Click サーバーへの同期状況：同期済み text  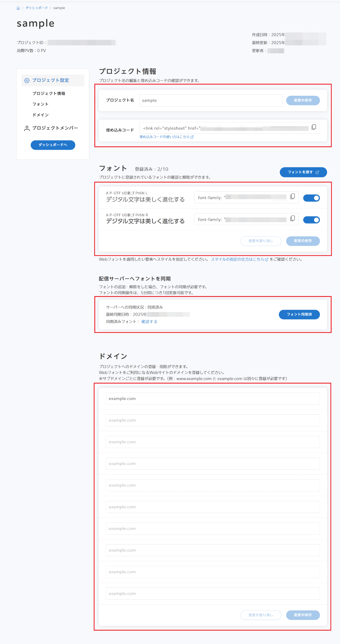click(134, 307)
